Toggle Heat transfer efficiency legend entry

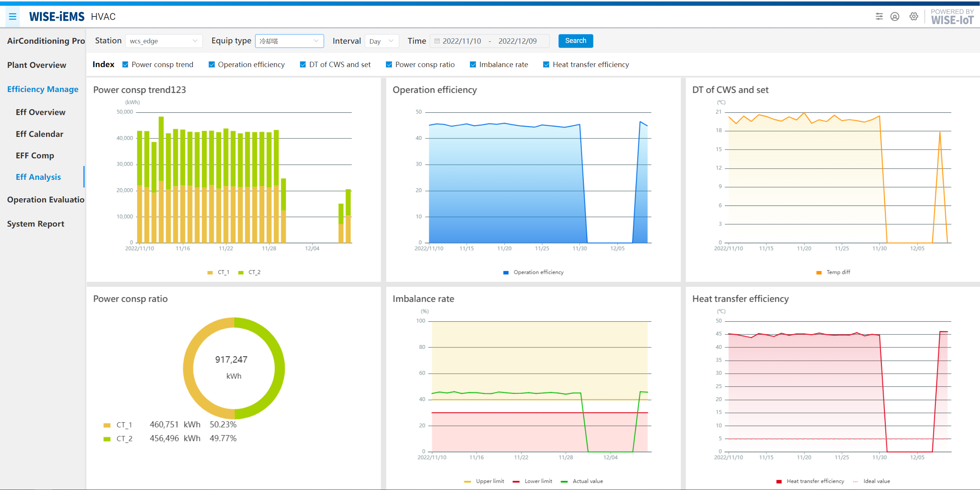click(x=810, y=481)
